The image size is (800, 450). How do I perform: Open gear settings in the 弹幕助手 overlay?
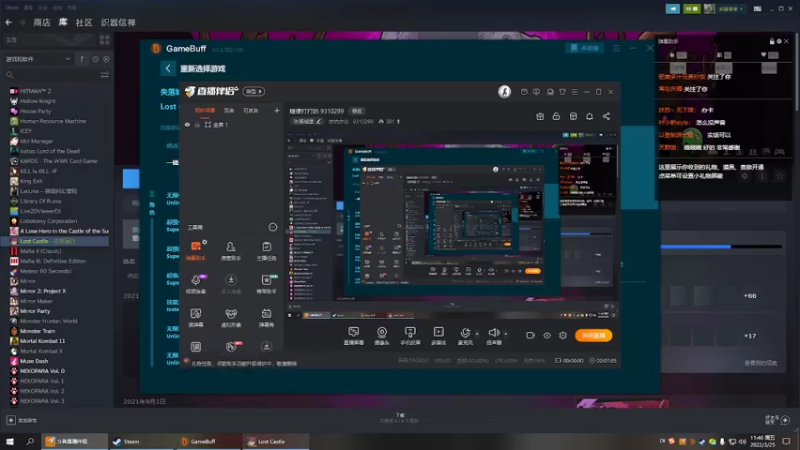(x=779, y=41)
